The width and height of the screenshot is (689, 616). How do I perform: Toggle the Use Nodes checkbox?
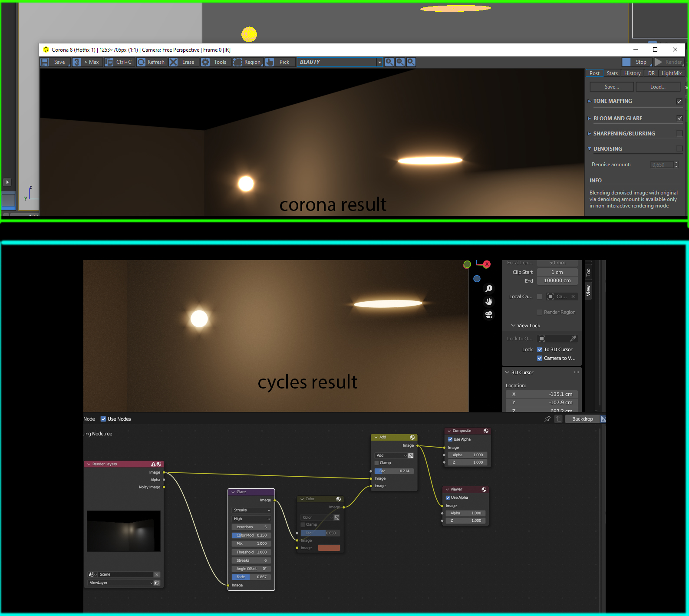103,419
